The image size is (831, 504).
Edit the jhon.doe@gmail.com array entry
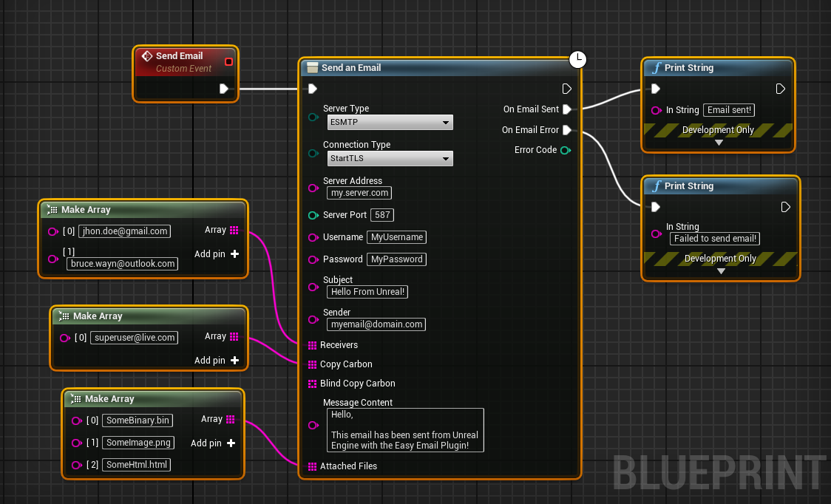click(x=124, y=231)
